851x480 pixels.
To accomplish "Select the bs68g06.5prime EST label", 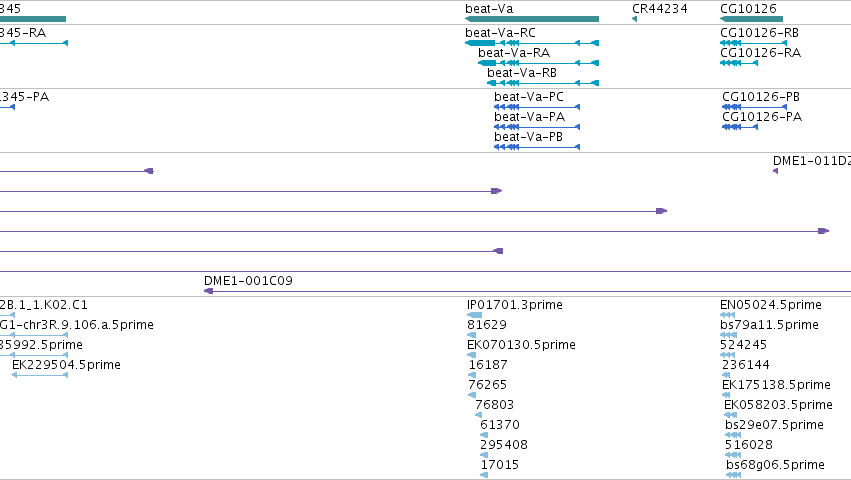I will point(775,465).
